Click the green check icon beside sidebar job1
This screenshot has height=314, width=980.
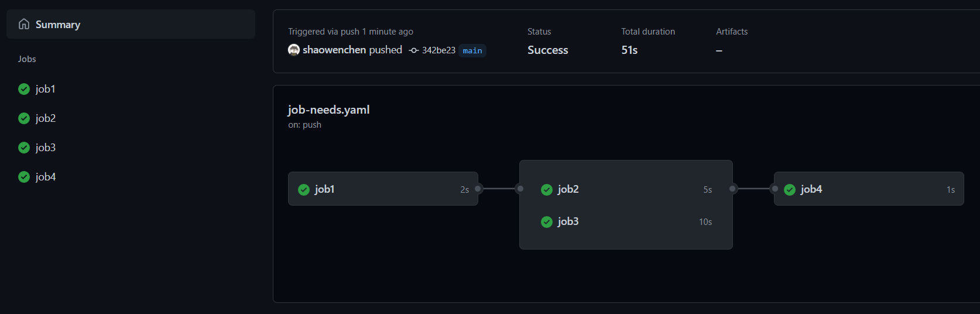coord(24,89)
